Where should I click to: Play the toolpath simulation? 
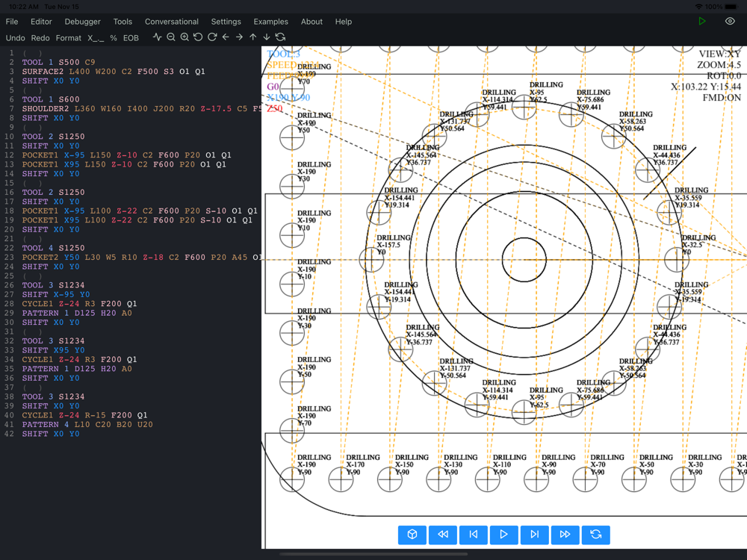(503, 535)
